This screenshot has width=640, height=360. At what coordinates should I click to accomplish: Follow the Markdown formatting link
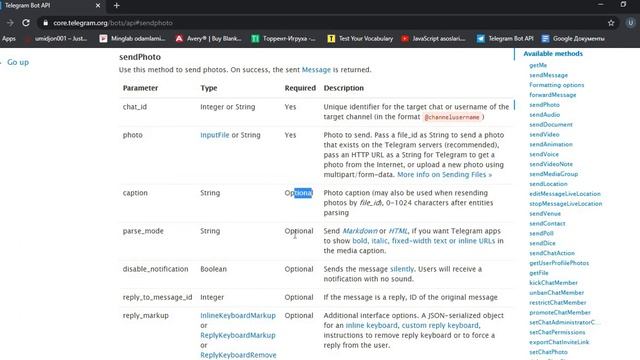[x=360, y=231]
